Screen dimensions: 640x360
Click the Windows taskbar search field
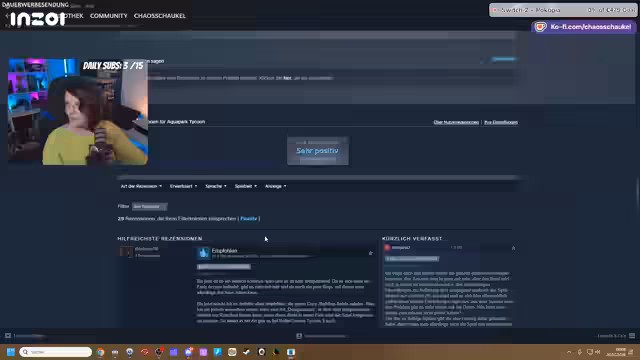(x=56, y=352)
